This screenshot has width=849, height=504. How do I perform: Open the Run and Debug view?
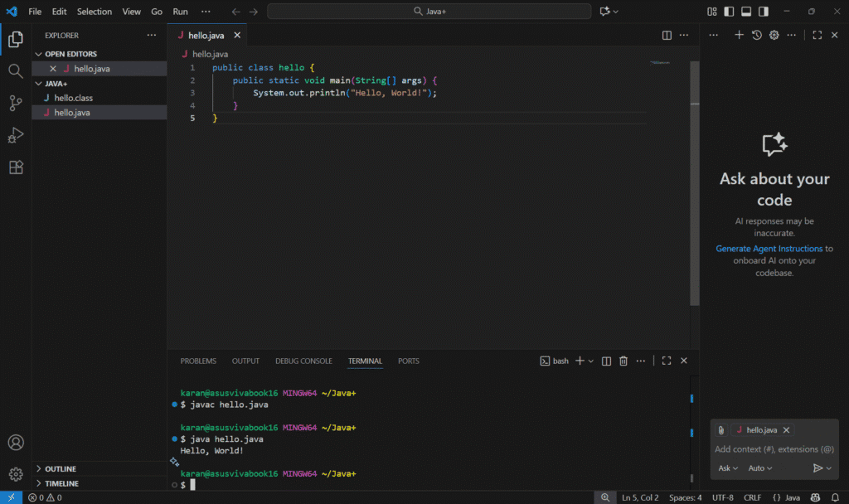[x=16, y=134]
